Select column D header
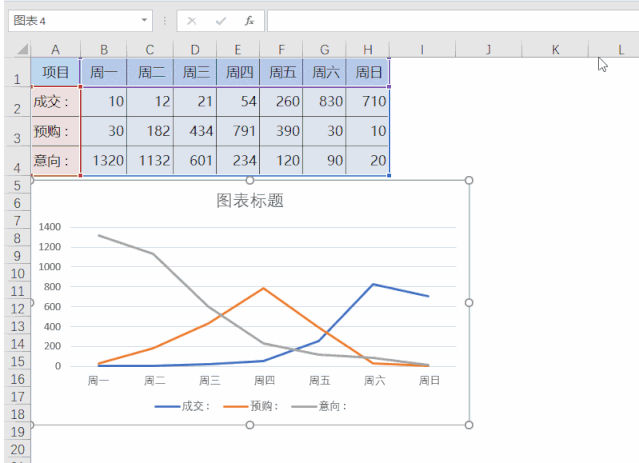 click(x=195, y=50)
